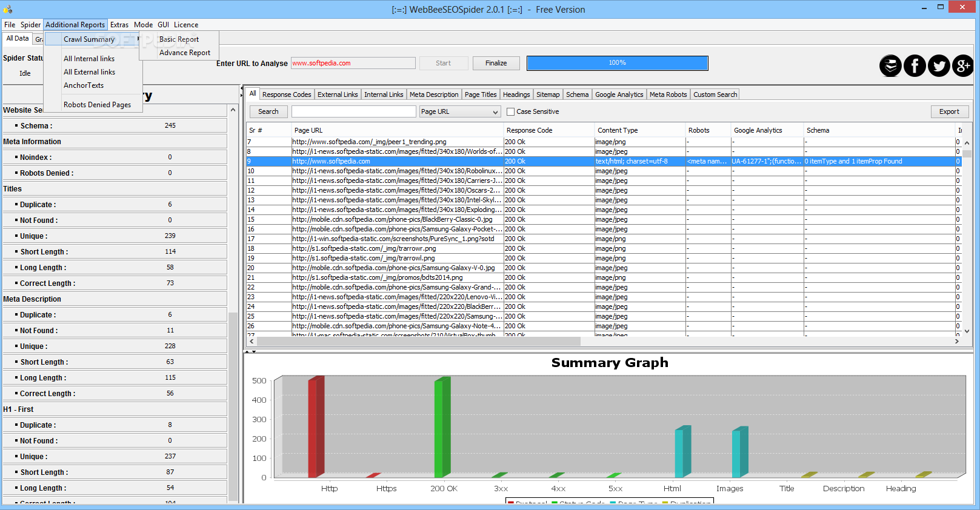
Task: Open the Facebook social icon
Action: [x=915, y=65]
